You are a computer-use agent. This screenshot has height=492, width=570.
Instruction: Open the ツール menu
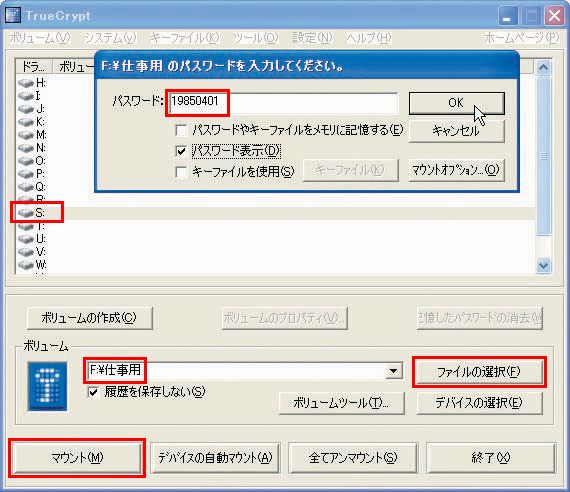(255, 38)
